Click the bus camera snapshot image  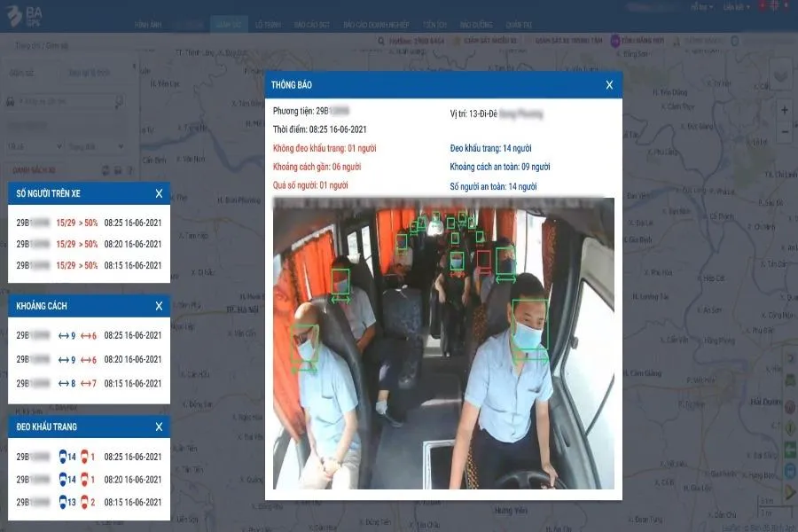tap(443, 343)
